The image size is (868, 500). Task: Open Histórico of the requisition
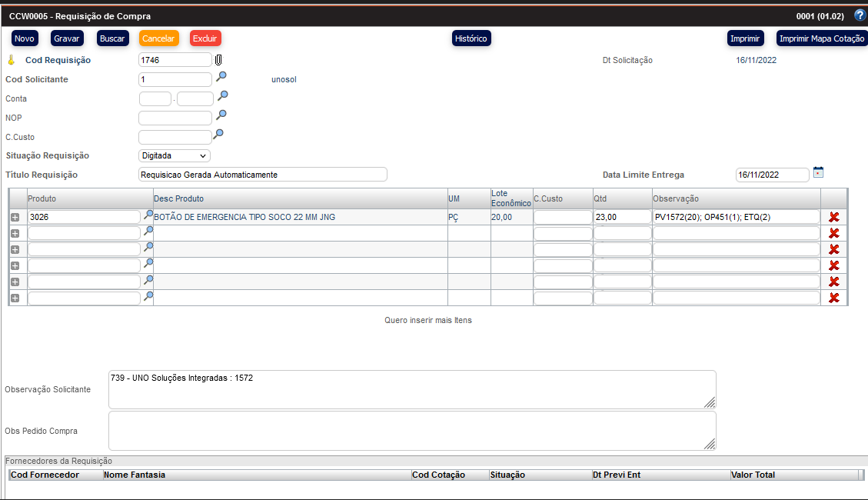click(471, 38)
